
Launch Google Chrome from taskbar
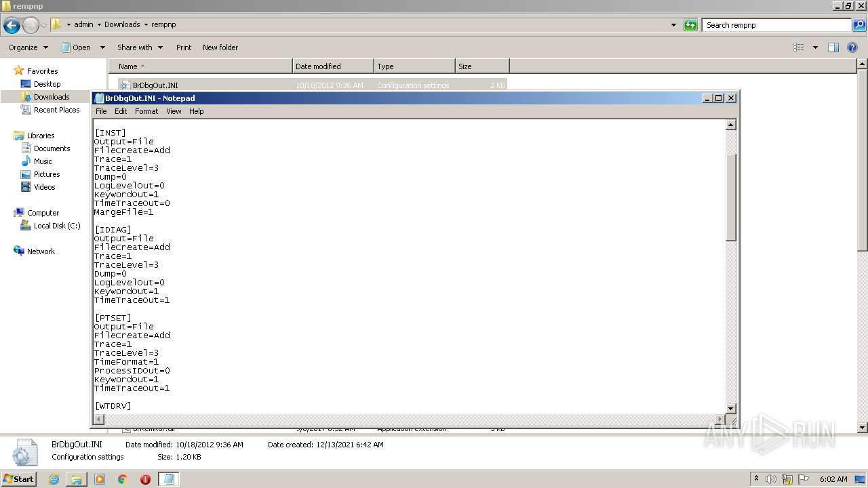coord(123,479)
